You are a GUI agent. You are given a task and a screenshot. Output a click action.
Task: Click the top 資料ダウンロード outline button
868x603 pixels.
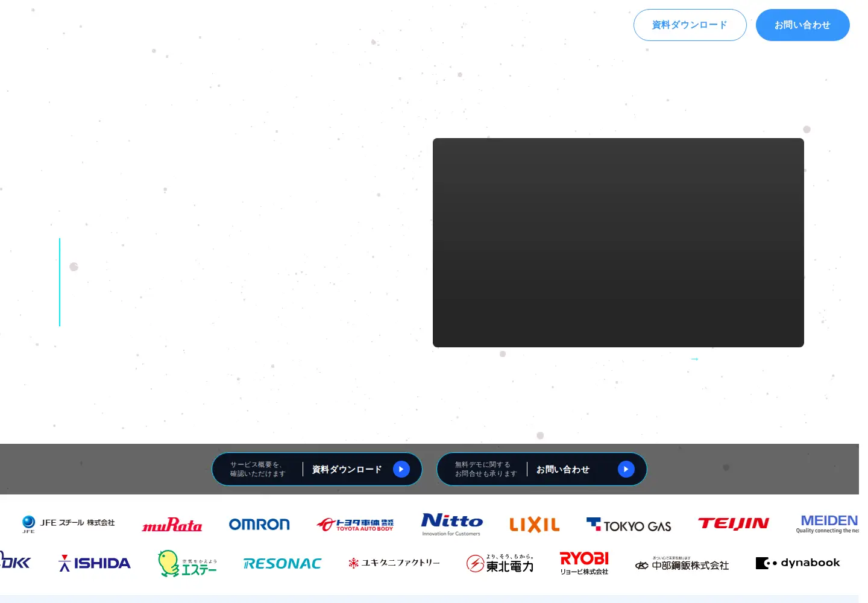(690, 25)
